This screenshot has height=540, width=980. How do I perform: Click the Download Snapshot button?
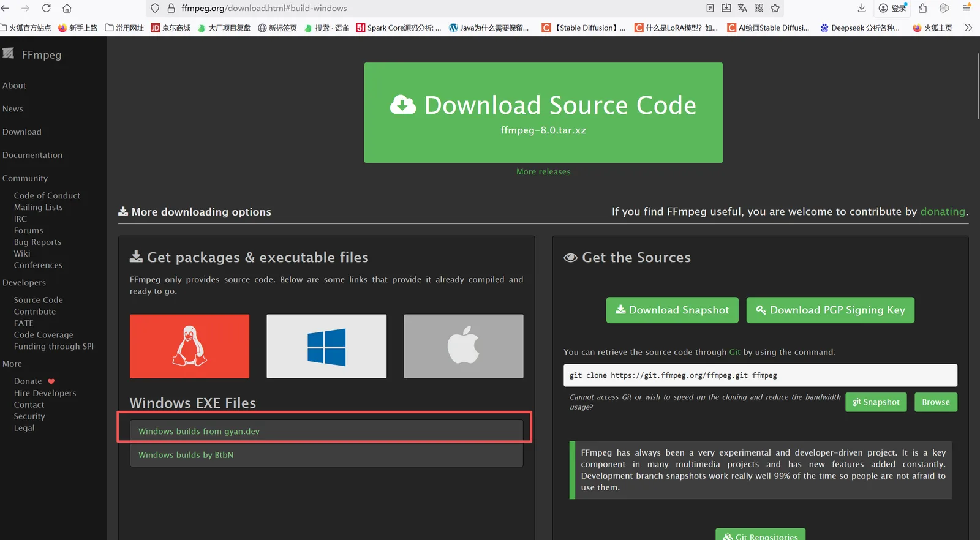pyautogui.click(x=673, y=310)
